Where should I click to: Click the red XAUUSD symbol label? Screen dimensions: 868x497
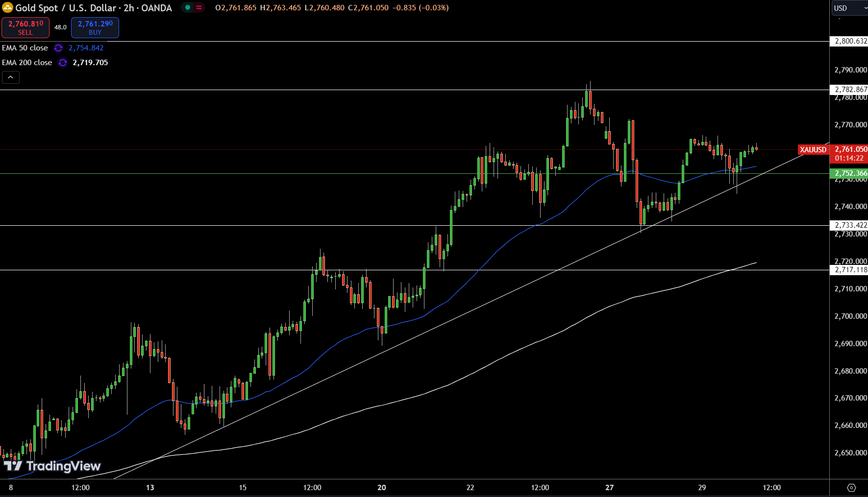coord(813,150)
